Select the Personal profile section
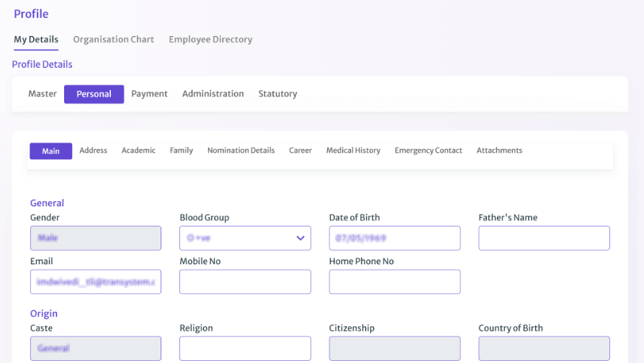 pos(94,94)
